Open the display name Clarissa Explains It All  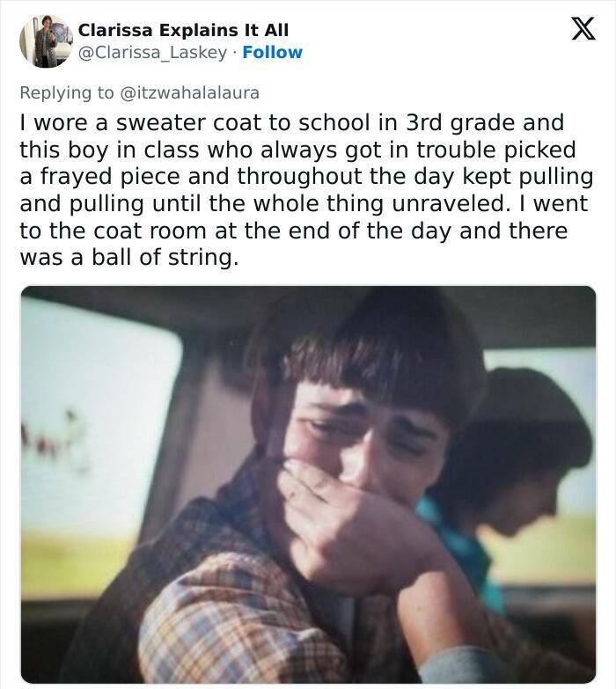click(x=183, y=30)
